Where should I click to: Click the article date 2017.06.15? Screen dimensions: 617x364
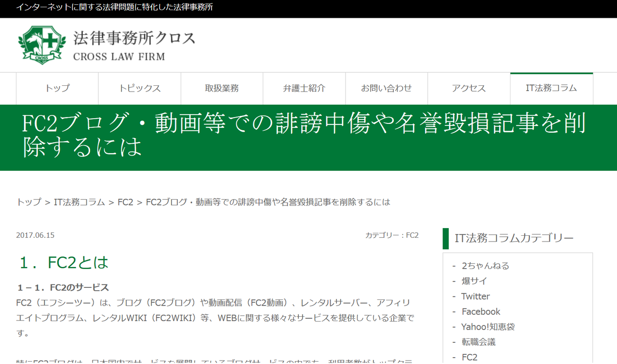click(35, 235)
